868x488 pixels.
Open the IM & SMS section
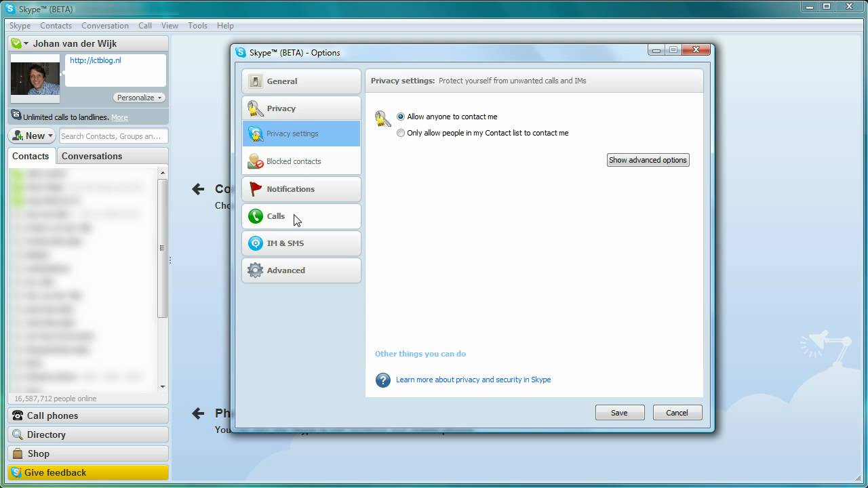click(301, 243)
